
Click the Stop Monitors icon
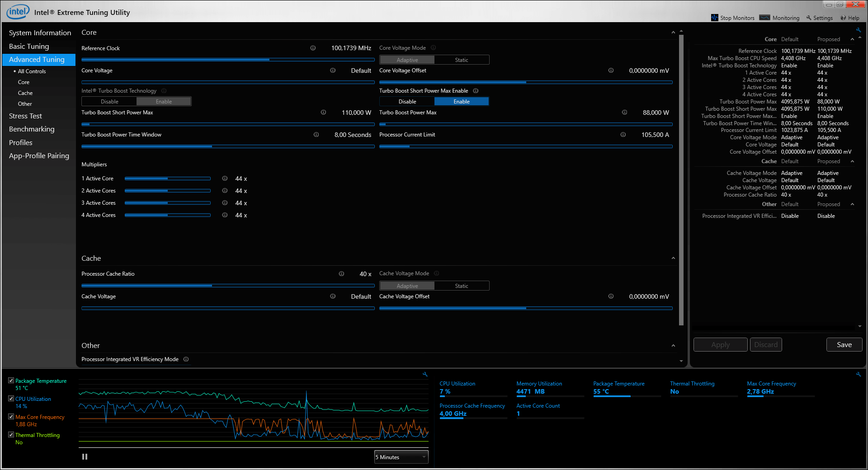[714, 18]
